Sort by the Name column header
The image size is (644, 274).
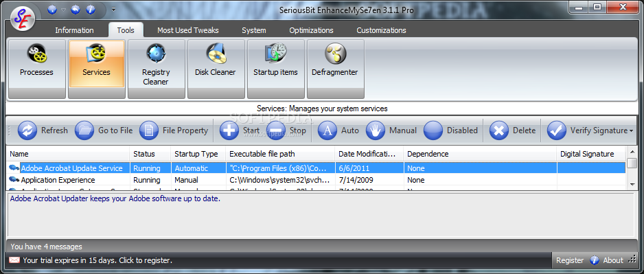click(68, 154)
